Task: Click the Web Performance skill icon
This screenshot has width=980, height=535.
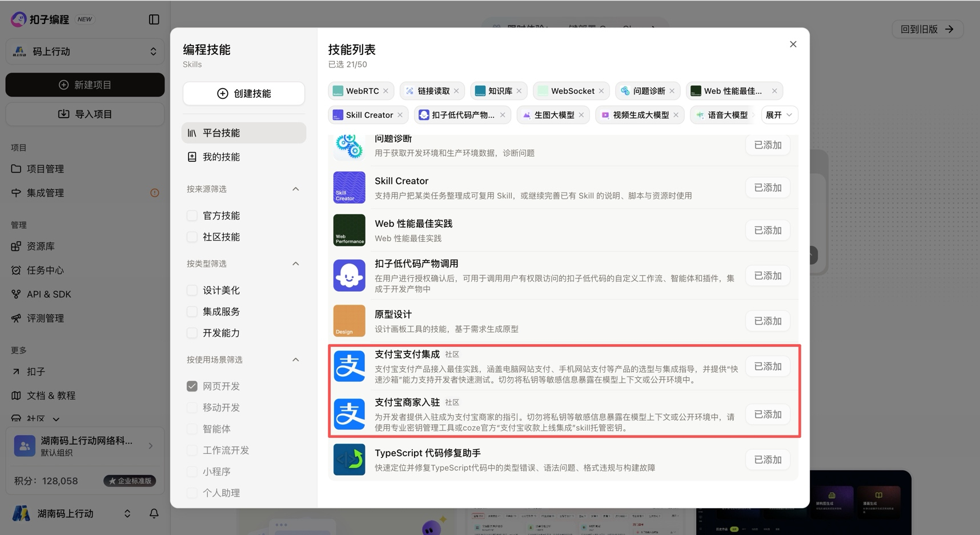Action: (x=349, y=230)
